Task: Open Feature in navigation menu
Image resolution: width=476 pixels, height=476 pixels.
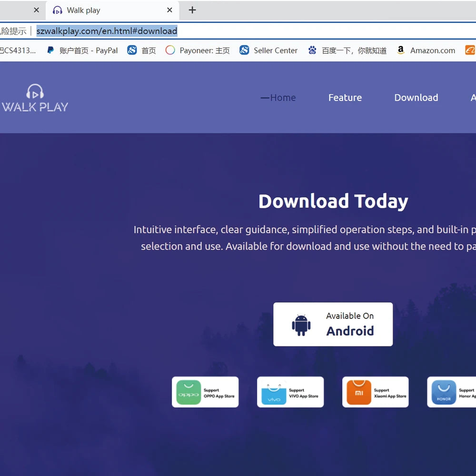Action: pos(345,98)
